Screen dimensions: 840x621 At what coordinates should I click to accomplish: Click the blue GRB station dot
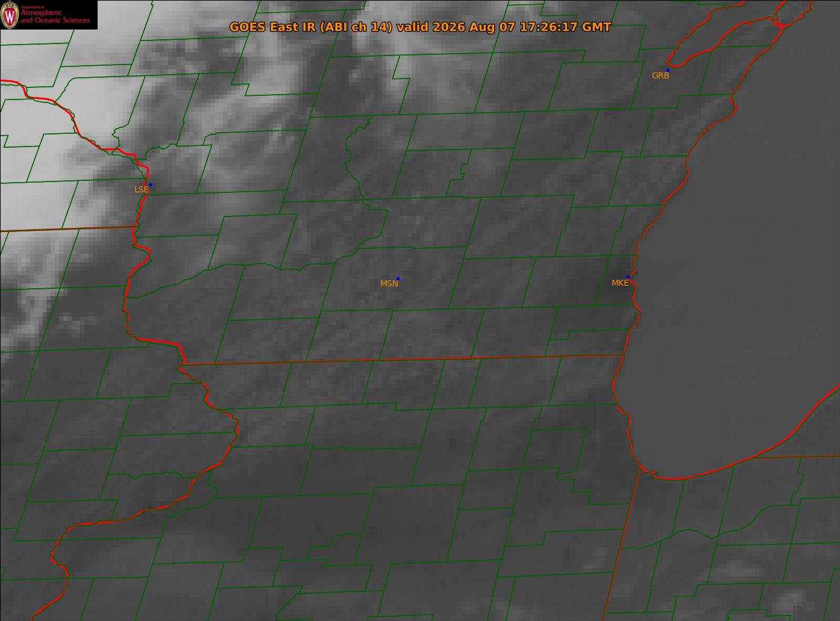(668, 70)
